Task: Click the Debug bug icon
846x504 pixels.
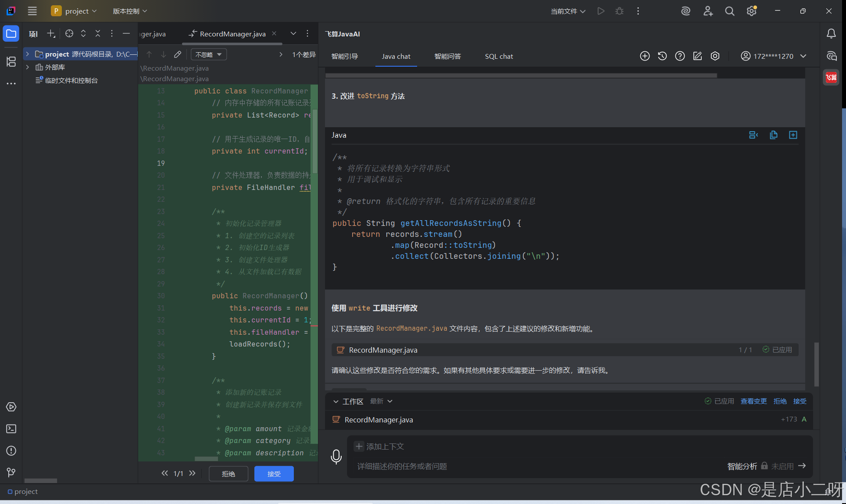Action: 619,11
